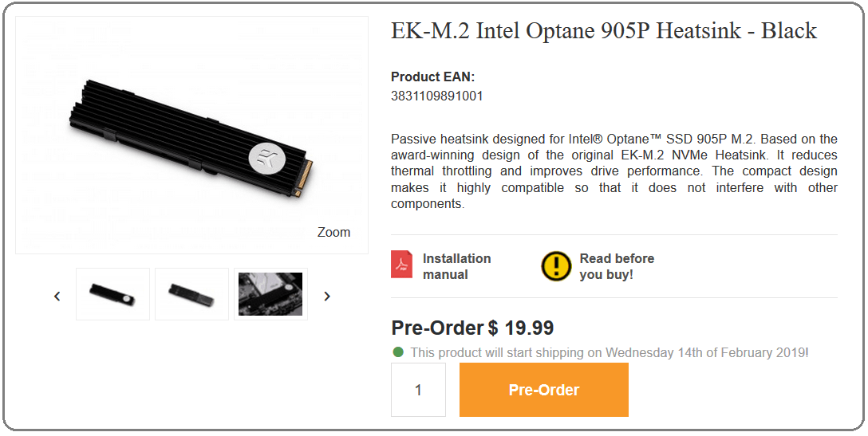
Task: Click the yellow exclamation warning icon
Action: pyautogui.click(x=556, y=266)
